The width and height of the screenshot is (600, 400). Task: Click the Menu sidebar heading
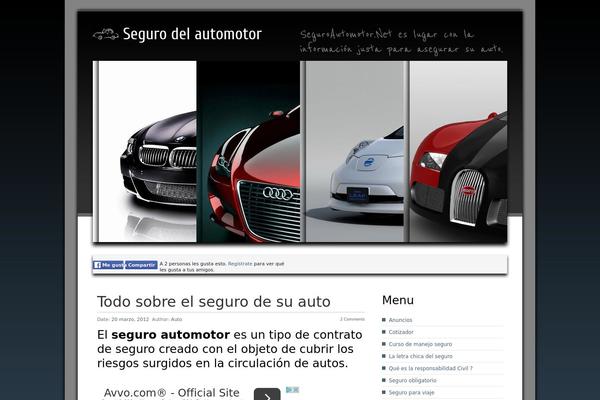click(x=398, y=300)
